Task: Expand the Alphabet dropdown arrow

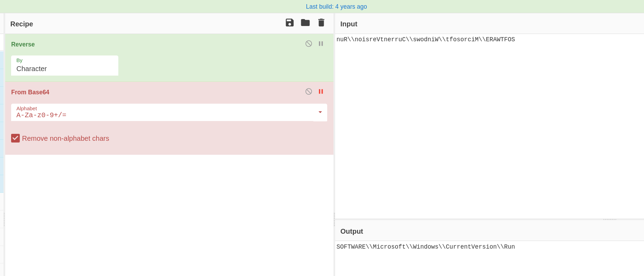Action: coord(320,112)
